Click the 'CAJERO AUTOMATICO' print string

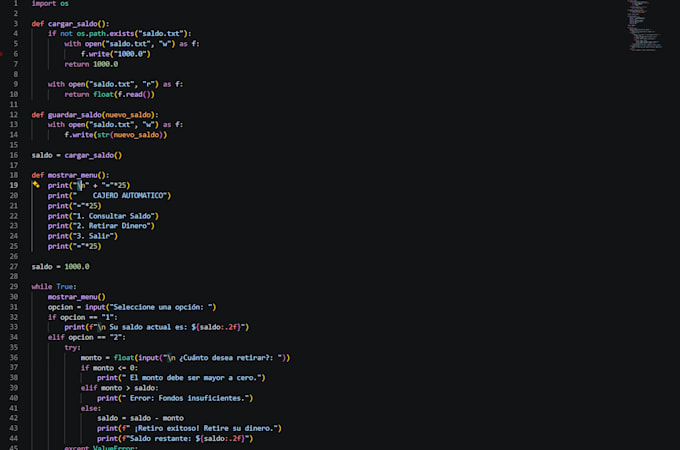tap(129, 196)
